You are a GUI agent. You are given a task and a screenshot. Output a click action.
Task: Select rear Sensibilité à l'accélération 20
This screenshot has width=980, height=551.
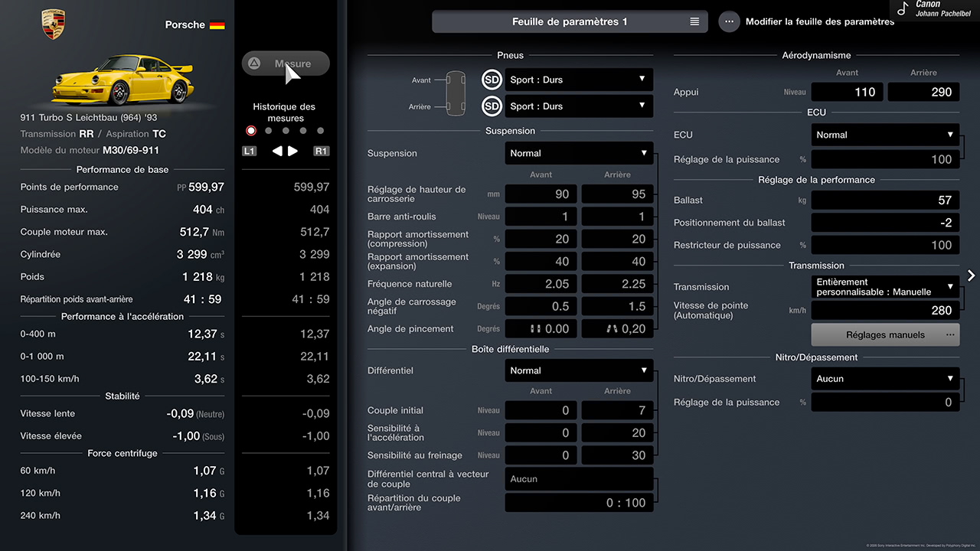(618, 432)
